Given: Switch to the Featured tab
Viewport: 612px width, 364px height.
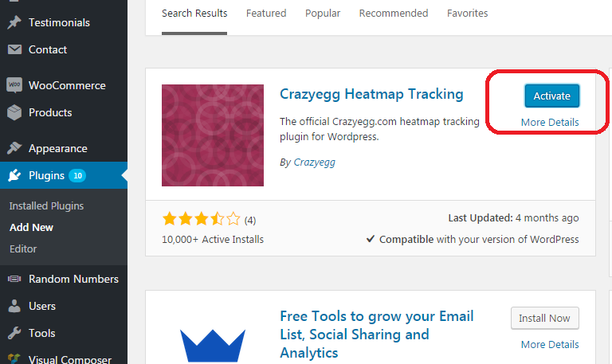Looking at the screenshot, I should tap(266, 14).
